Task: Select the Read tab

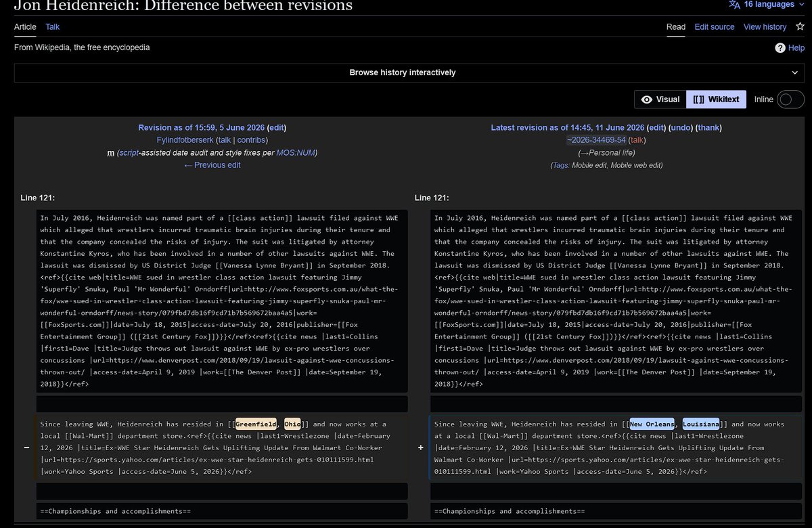Action: (x=676, y=27)
